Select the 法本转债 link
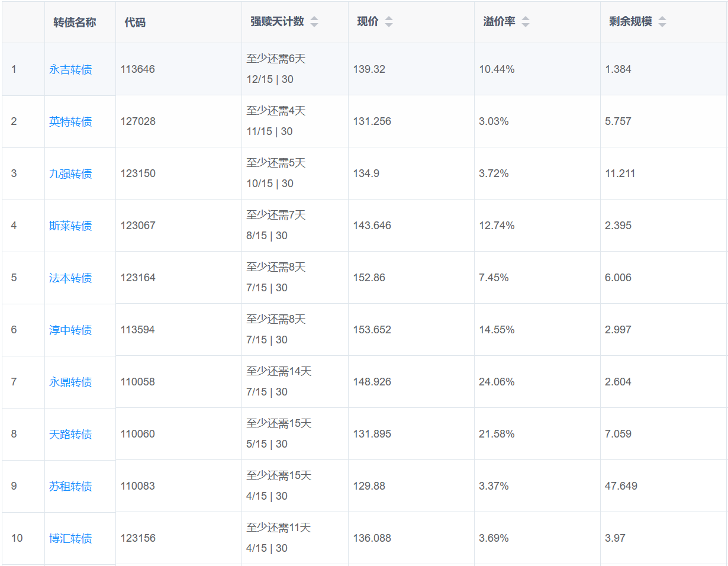The height and width of the screenshot is (566, 728). [x=70, y=278]
